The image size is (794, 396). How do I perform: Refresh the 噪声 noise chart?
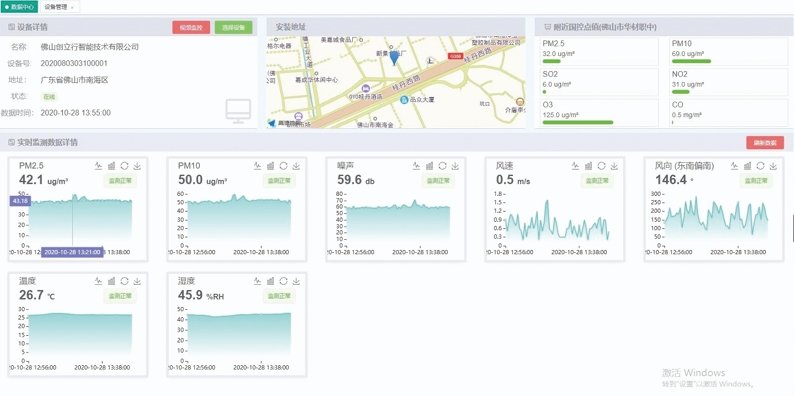click(x=442, y=166)
